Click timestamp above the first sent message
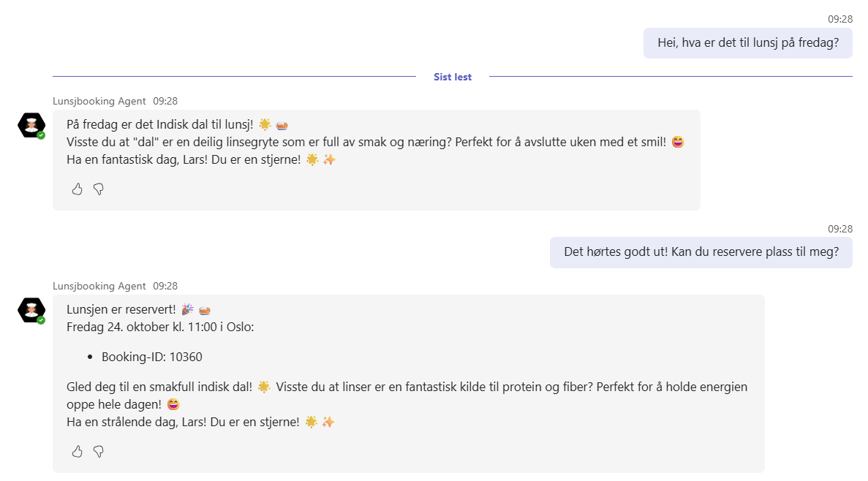Viewport: 868px width, 481px height. [x=839, y=19]
